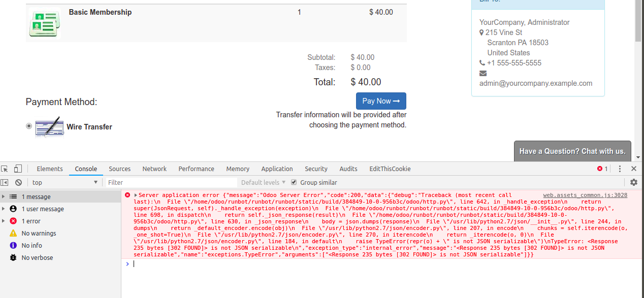Click the +1 555-555-5555 phone number

point(514,63)
